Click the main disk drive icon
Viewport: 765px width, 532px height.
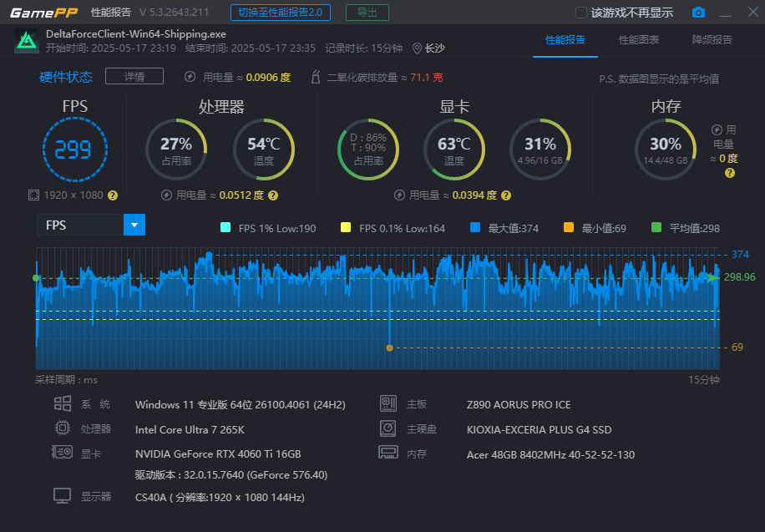(x=388, y=428)
